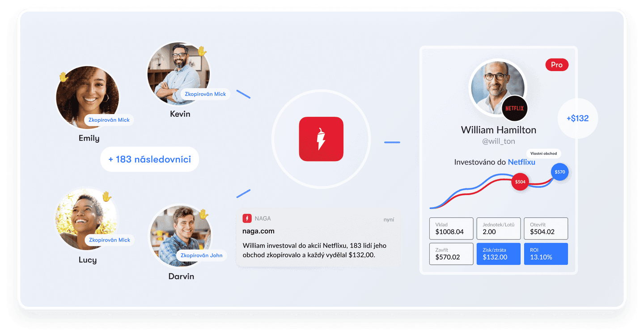Viewport: 644px width, 336px height.
Task: Click the +$132 profit bubble
Action: coord(577,119)
